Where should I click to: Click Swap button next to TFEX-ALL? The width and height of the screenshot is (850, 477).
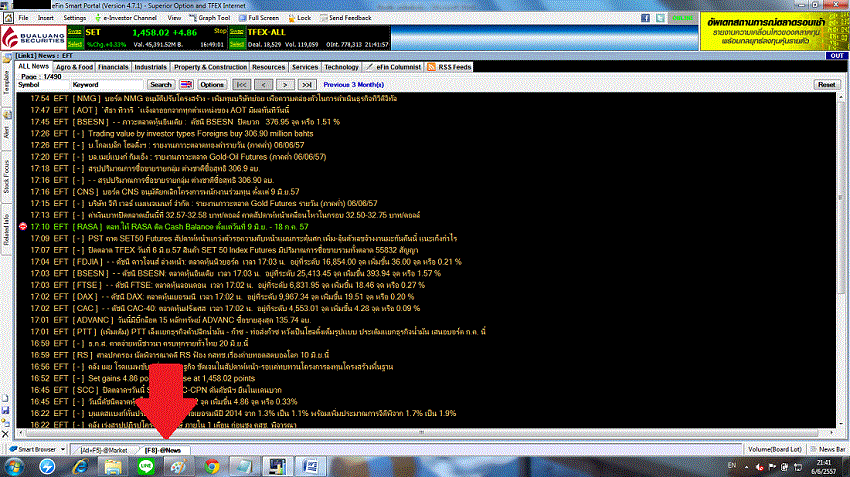[237, 32]
